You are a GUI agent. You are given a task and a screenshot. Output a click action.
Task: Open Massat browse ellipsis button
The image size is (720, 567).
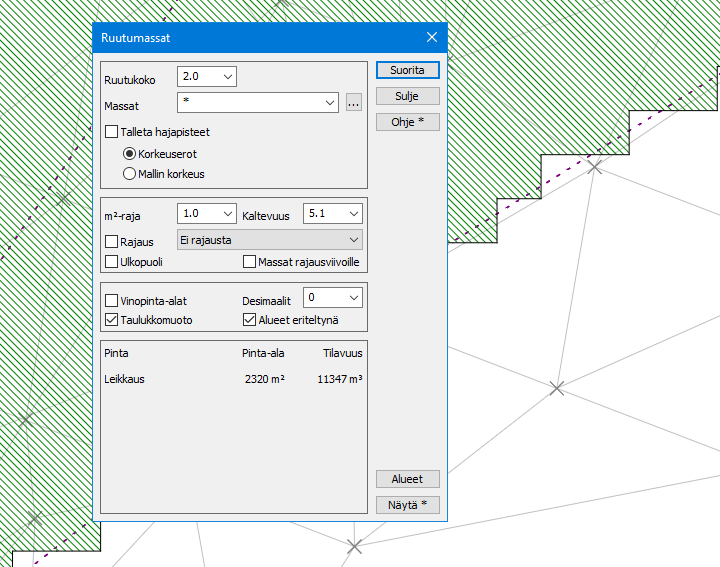pyautogui.click(x=353, y=103)
